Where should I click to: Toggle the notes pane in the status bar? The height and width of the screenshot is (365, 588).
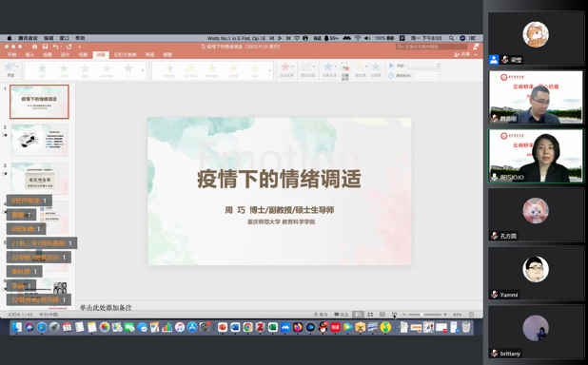321,315
